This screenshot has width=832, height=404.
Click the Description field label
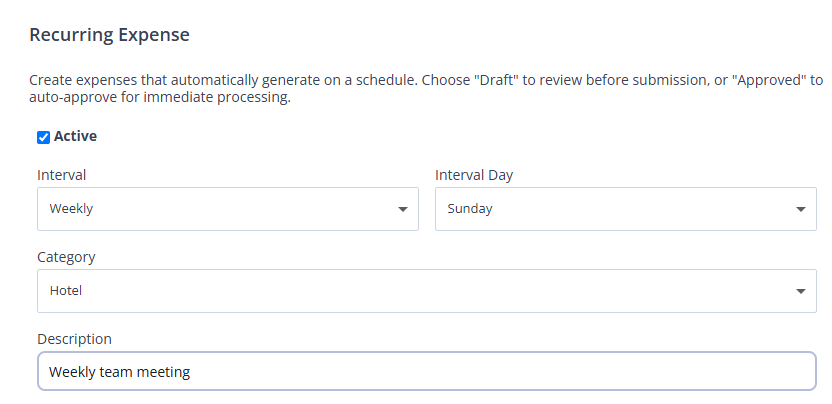click(74, 339)
